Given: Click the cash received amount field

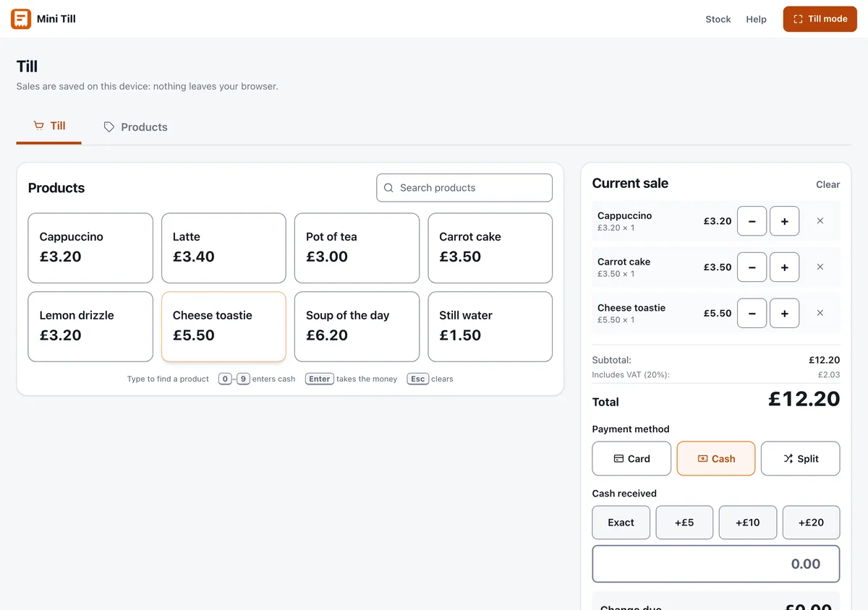Looking at the screenshot, I should click(x=716, y=564).
